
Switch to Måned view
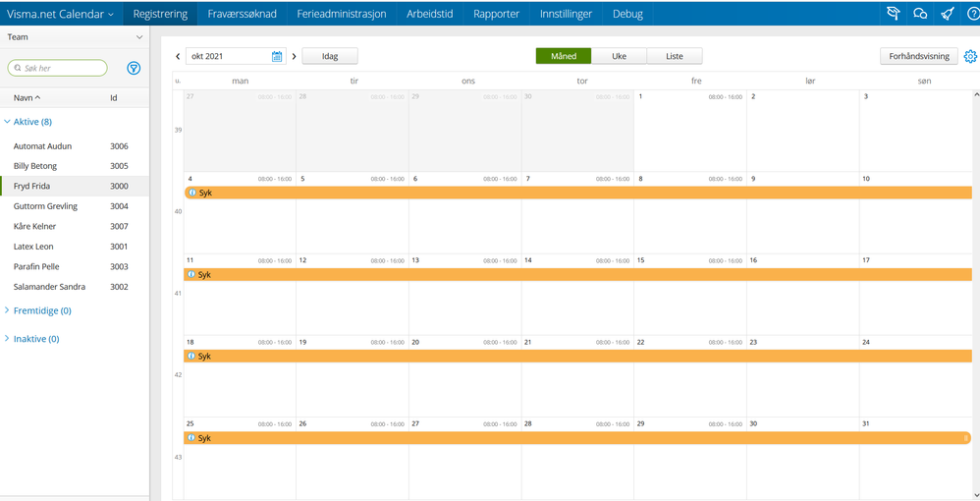tap(563, 56)
